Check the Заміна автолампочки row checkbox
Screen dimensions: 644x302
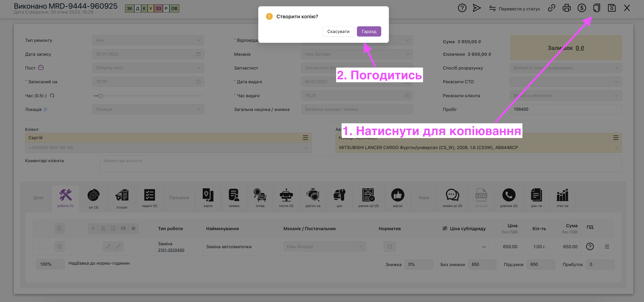tap(40, 247)
